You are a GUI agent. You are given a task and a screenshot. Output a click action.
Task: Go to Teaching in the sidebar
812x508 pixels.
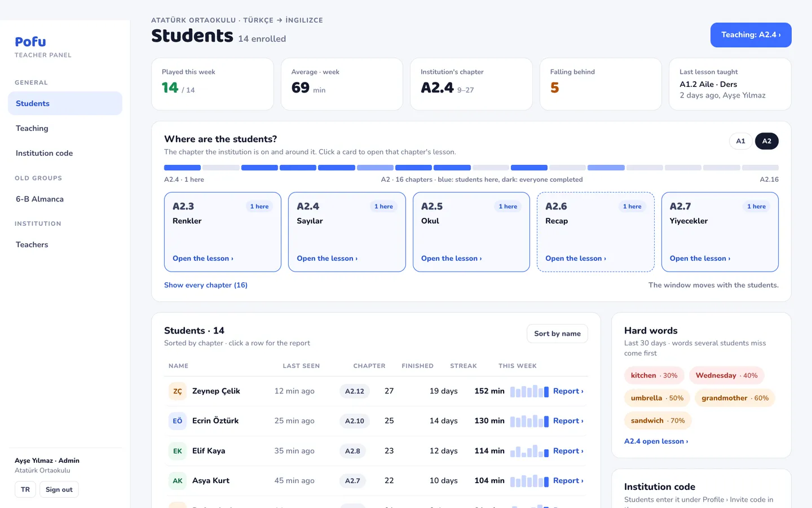click(65, 128)
